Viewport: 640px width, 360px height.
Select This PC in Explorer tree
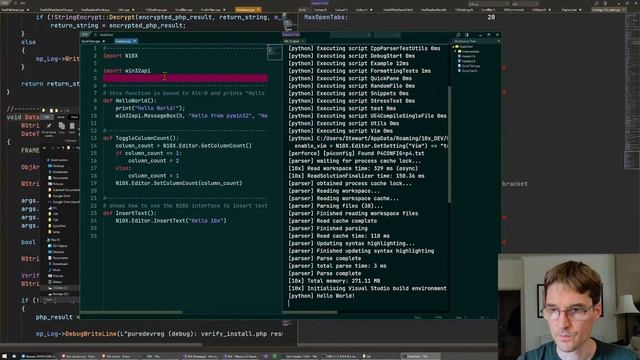53,240
